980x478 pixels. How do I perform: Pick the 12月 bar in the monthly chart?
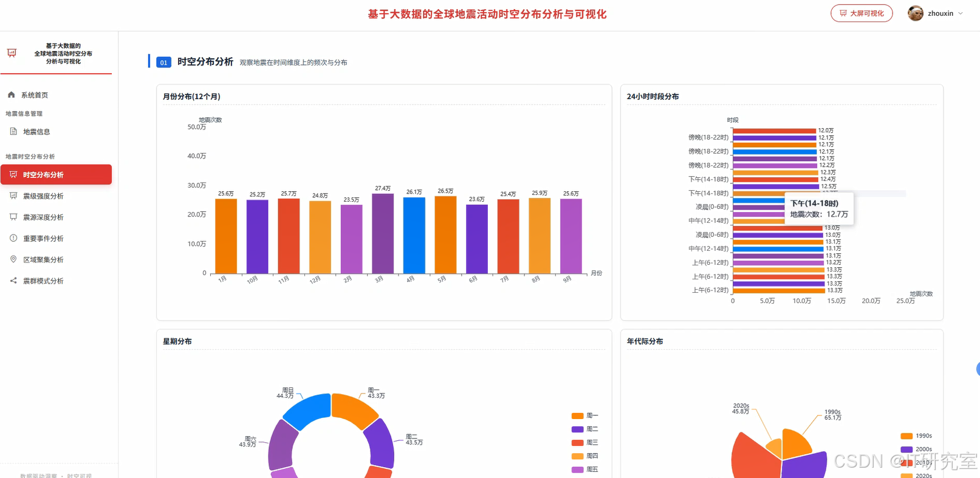320,237
